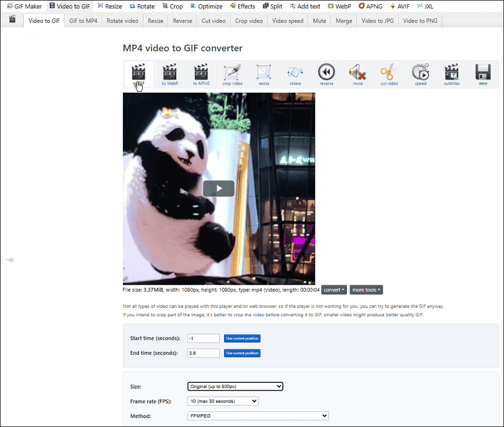The height and width of the screenshot is (427, 504).
Task: Click the speed stopwatch icon
Action: click(421, 74)
